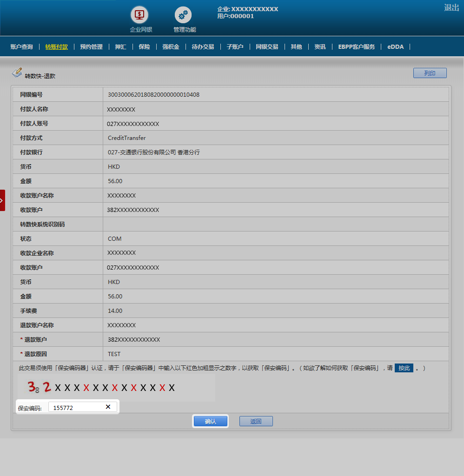Focus the 保安编码 input field
This screenshot has width=464, height=476.
pyautogui.click(x=77, y=407)
